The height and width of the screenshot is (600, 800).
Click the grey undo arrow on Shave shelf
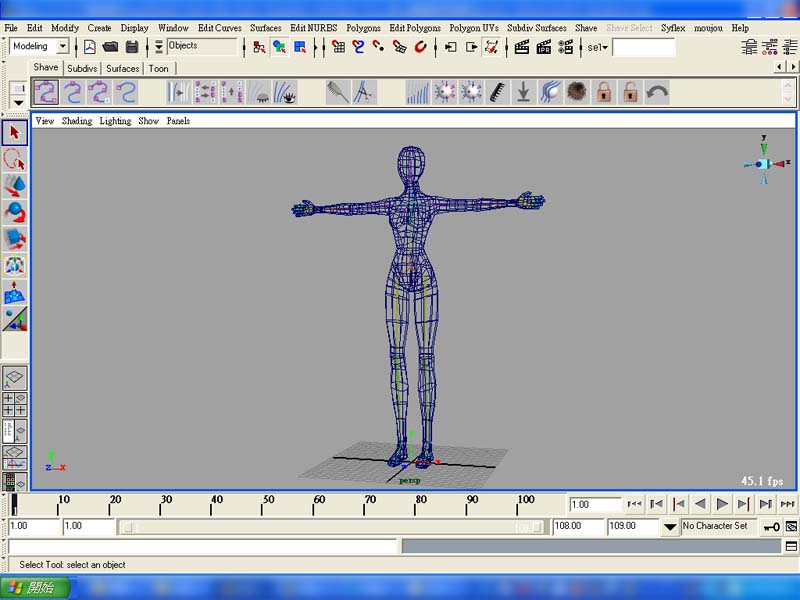coord(657,92)
